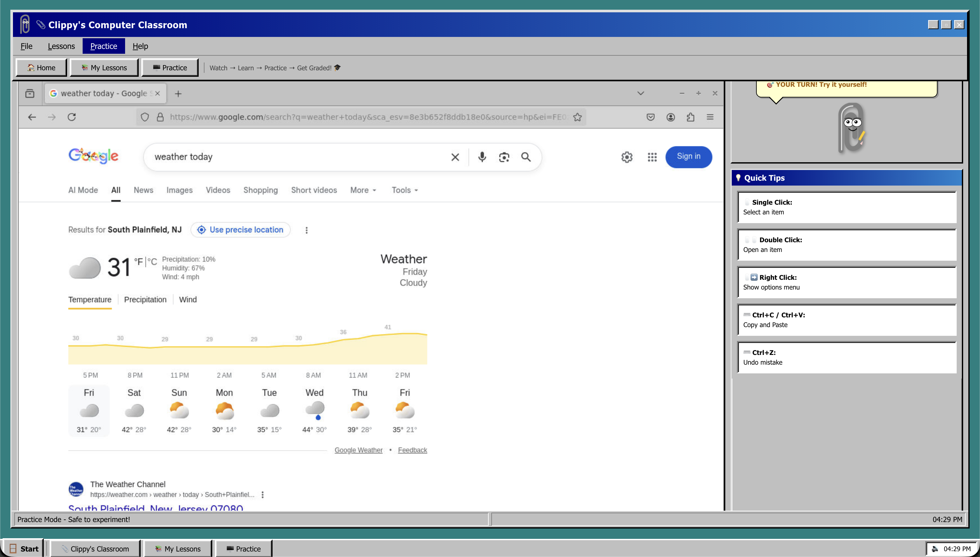Open Google quick settings gear icon
This screenshot has width=980, height=557.
pos(627,157)
